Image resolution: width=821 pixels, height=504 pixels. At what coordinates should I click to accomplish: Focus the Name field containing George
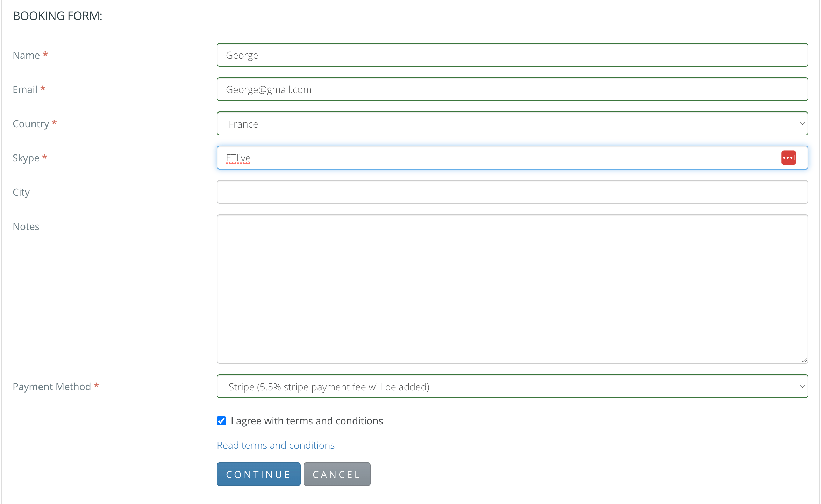512,55
